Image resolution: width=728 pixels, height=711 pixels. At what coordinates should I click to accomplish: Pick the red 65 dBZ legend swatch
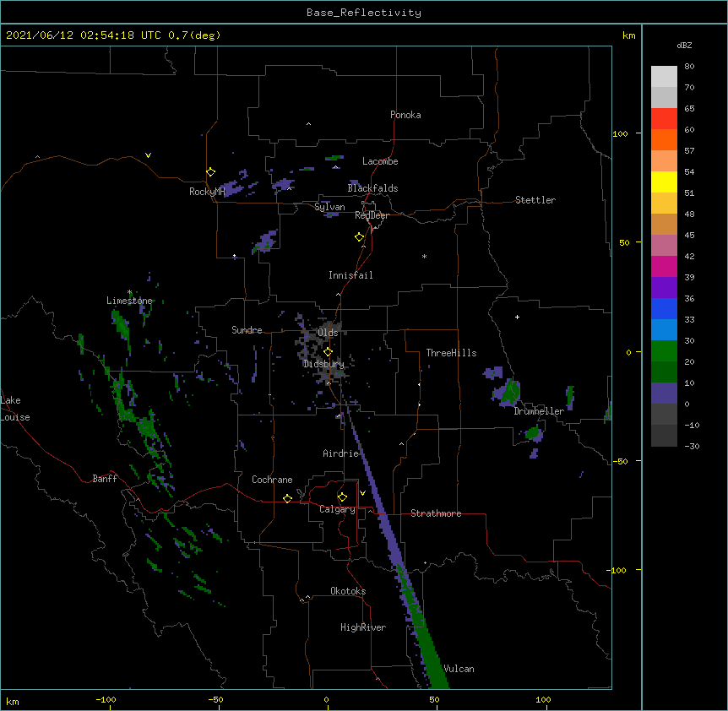(664, 119)
